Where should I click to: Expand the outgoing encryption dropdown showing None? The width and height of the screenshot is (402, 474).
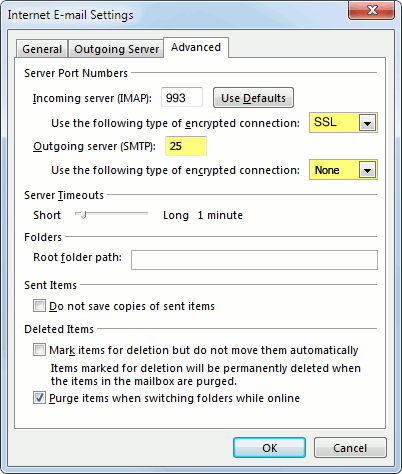click(343, 170)
